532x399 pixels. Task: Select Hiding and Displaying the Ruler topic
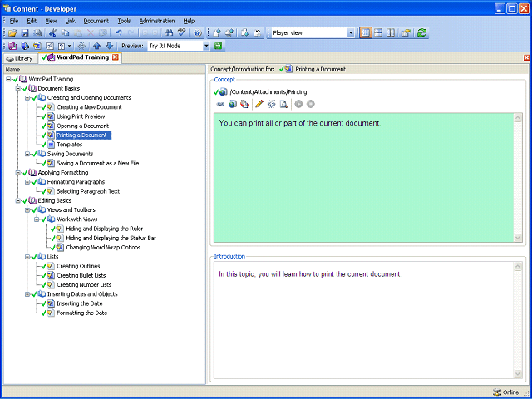coord(105,229)
